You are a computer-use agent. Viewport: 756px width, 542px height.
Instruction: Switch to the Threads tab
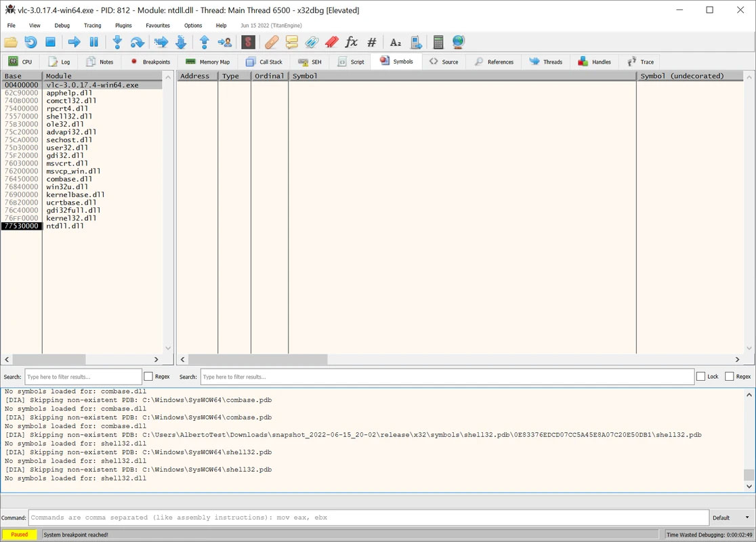546,62
